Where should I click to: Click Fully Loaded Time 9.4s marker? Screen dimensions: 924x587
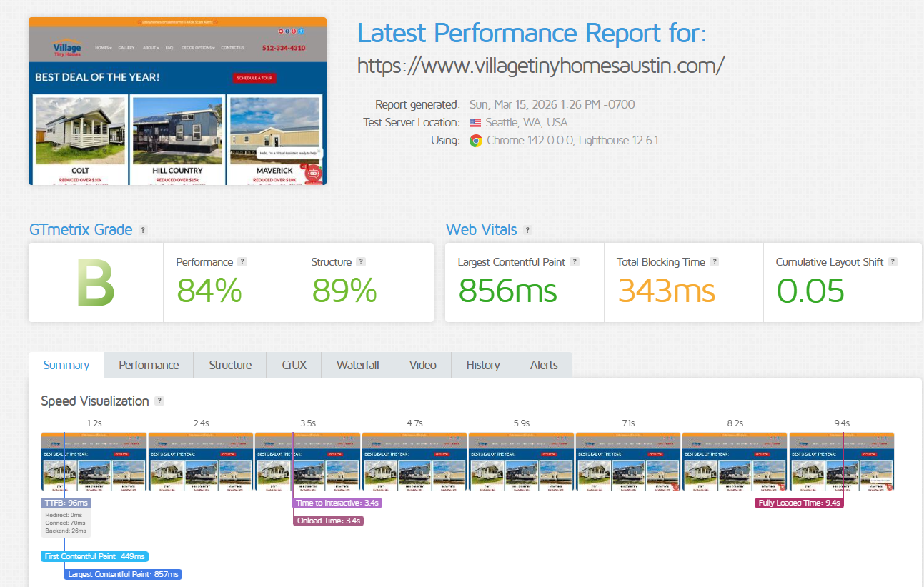(x=800, y=503)
